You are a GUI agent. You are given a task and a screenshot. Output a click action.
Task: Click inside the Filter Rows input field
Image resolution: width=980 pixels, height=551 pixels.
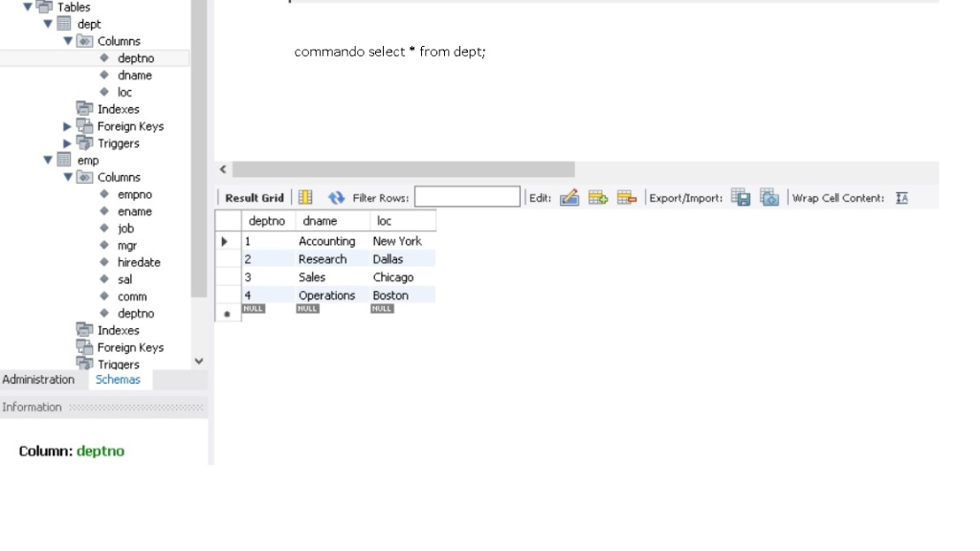[467, 196]
